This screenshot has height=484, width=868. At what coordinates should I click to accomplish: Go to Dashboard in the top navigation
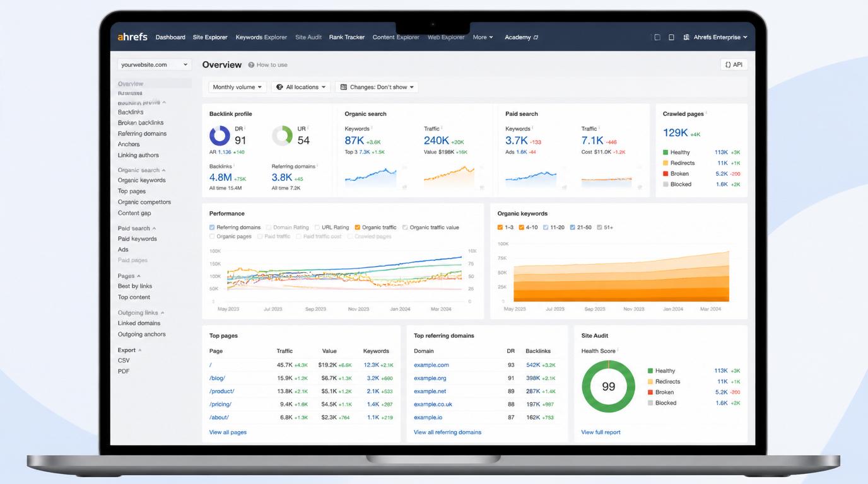(x=170, y=37)
